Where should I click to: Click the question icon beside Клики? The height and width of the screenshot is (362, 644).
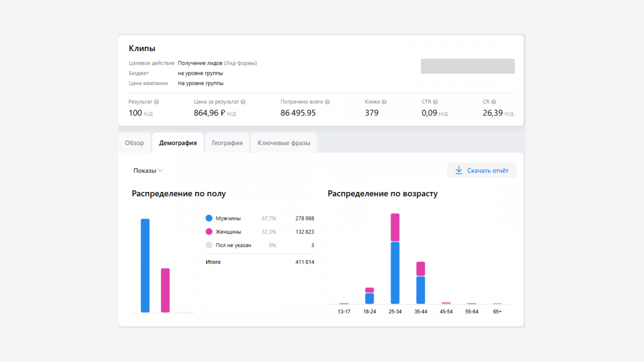[384, 102]
